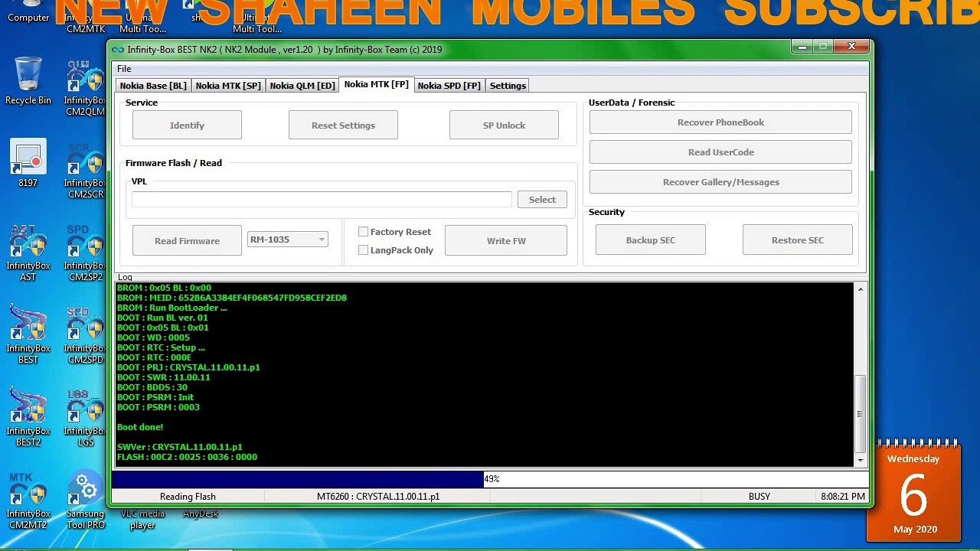This screenshot has width=980, height=551.
Task: Launch InfinityBox BEST2 shortcut
Action: [28, 419]
